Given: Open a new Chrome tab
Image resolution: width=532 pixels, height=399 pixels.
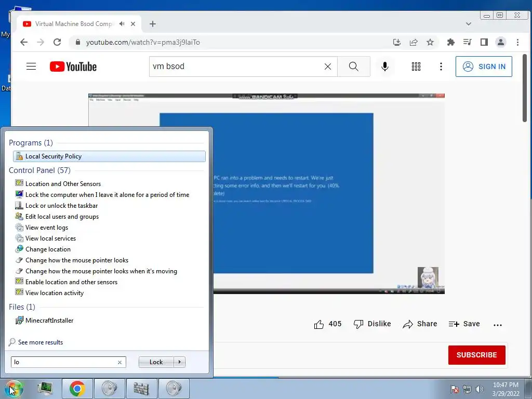Looking at the screenshot, I should click(x=153, y=24).
